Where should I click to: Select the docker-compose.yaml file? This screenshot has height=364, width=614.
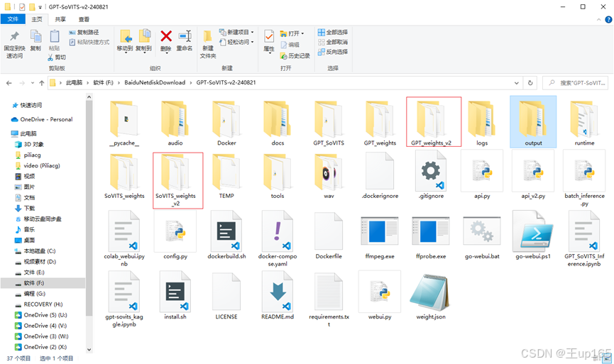pyautogui.click(x=278, y=239)
